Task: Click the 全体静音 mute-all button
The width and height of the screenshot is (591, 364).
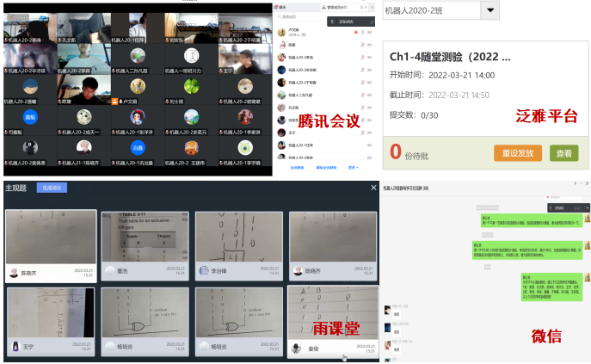Action: pos(296,168)
